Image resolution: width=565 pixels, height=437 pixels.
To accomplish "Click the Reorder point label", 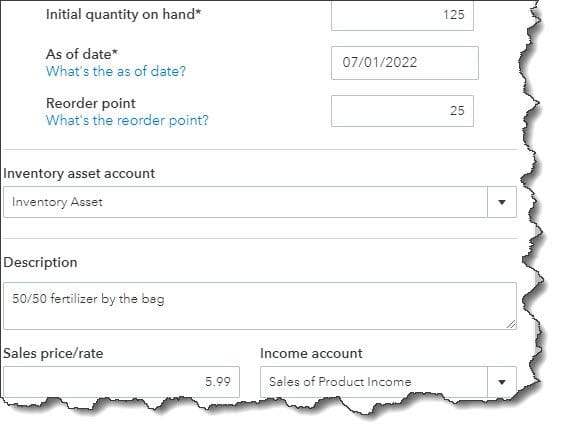I will point(91,103).
